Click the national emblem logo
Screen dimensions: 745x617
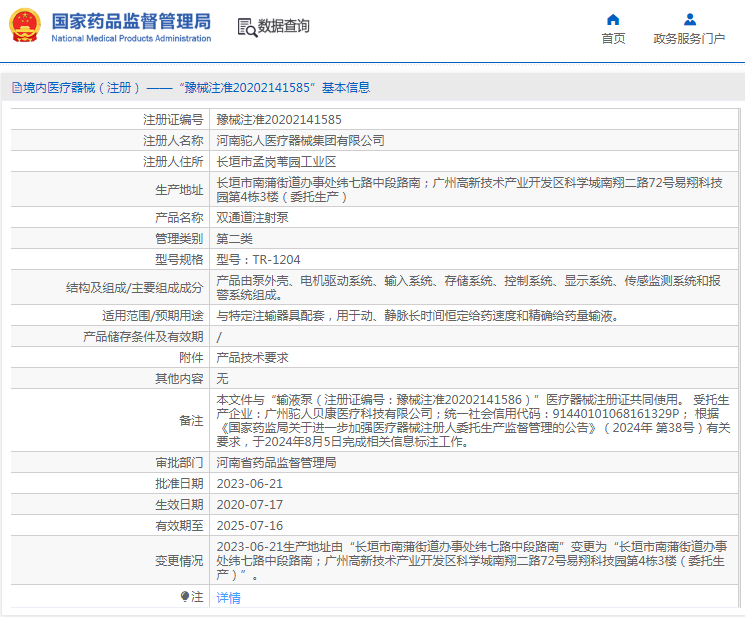pyautogui.click(x=25, y=26)
